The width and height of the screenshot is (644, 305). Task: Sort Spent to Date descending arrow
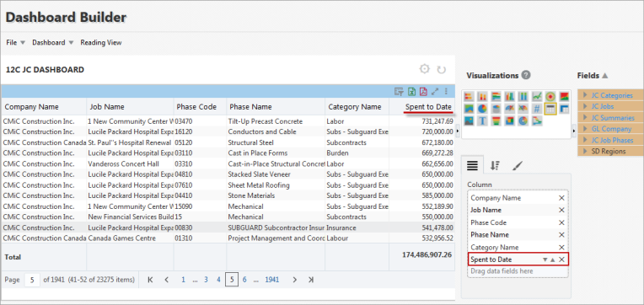[x=545, y=260]
